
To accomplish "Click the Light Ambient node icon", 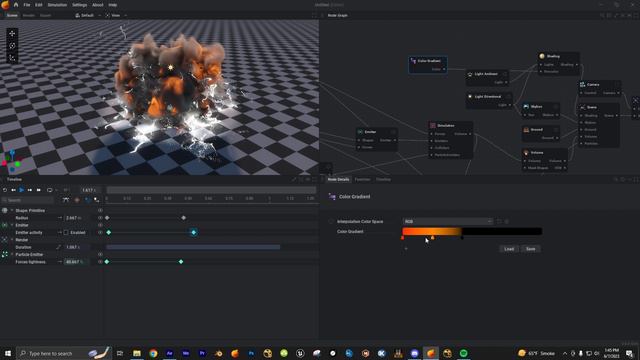I will pos(470,74).
